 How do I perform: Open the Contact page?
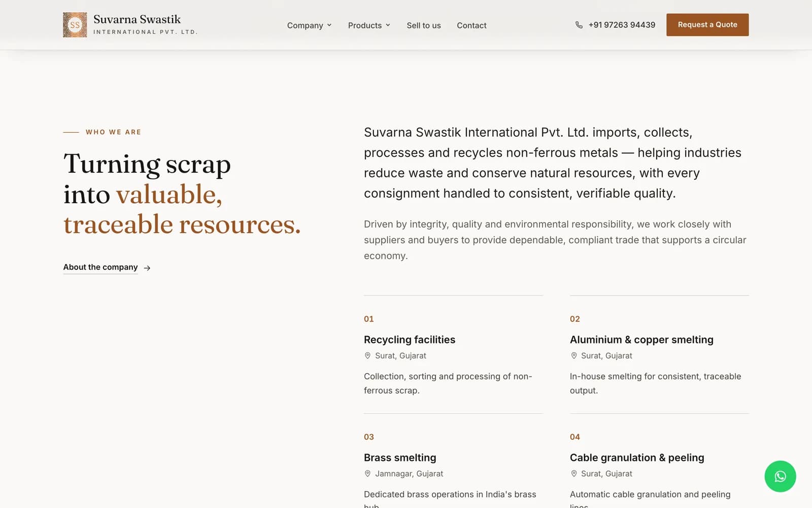[x=471, y=25]
